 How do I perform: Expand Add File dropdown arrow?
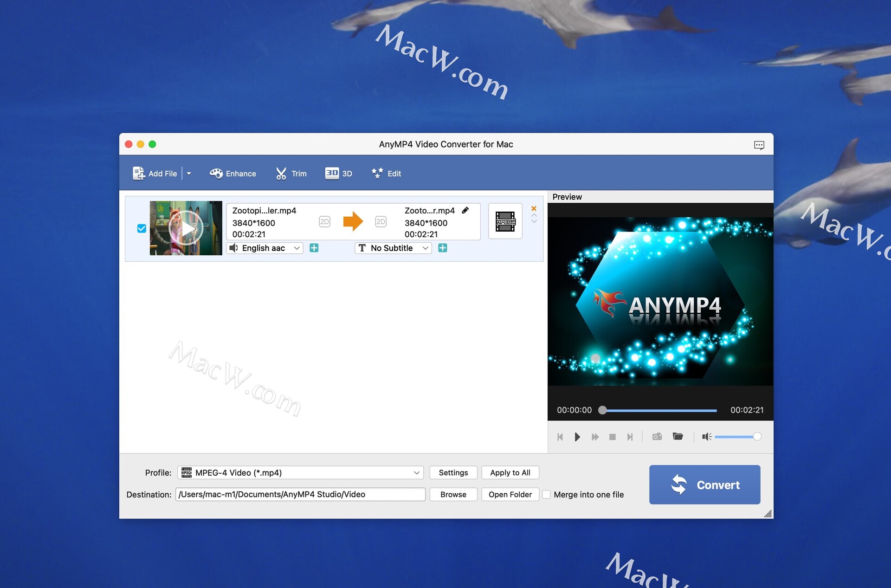point(189,174)
